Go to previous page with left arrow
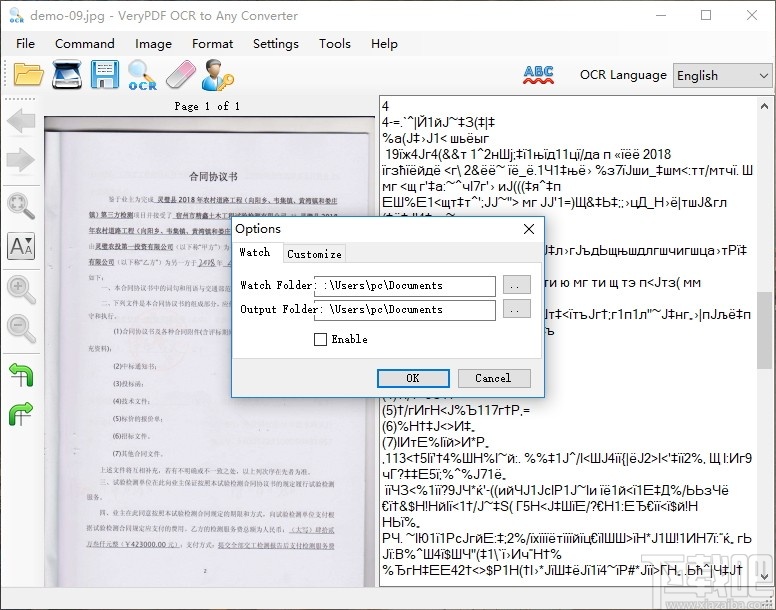 pos(21,121)
